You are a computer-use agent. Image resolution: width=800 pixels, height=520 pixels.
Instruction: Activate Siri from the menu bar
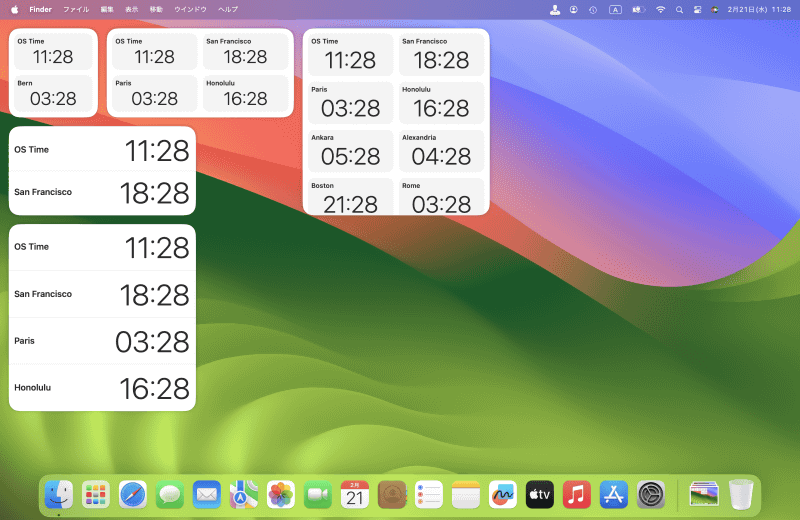(715, 9)
